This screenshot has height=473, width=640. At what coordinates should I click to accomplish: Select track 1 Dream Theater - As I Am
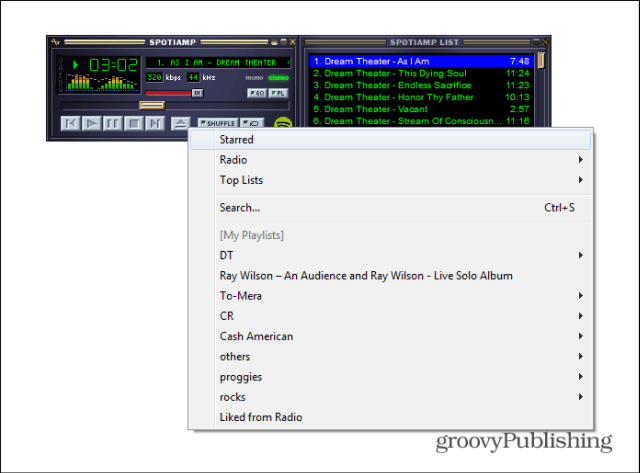pos(421,61)
